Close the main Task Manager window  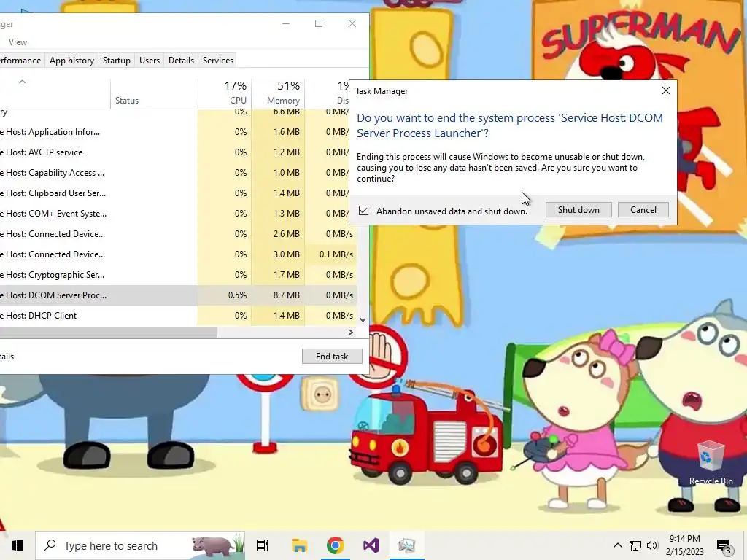352,23
